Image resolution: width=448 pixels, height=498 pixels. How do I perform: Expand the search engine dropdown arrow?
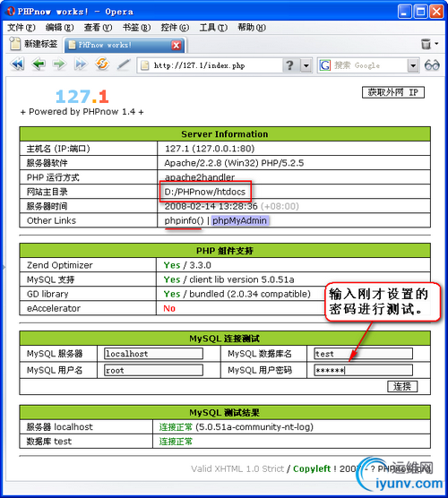pyautogui.click(x=413, y=65)
